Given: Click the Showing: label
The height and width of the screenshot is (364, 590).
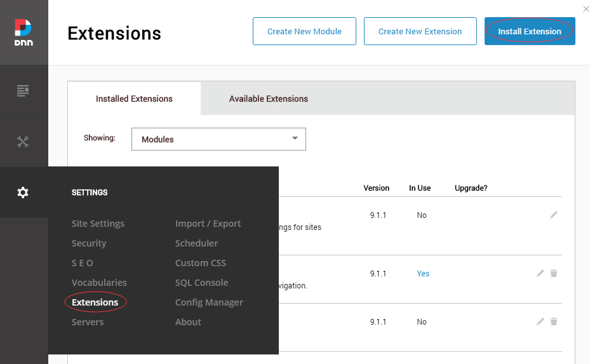Looking at the screenshot, I should pos(99,138).
